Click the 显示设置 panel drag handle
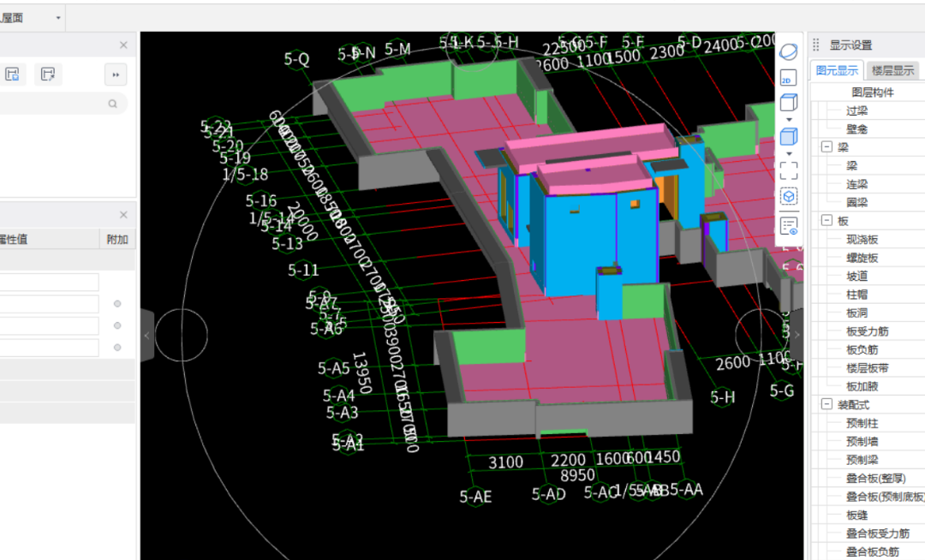 click(x=816, y=45)
